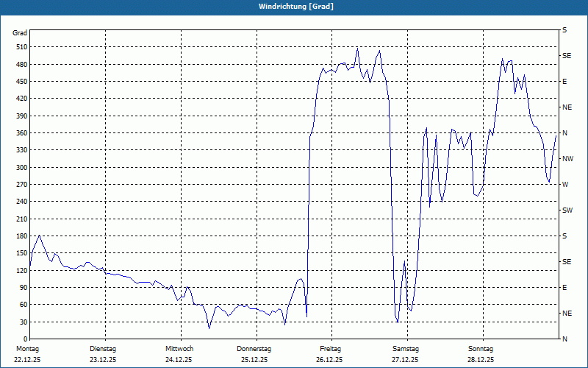Click the 180 degree axis label

click(x=21, y=236)
